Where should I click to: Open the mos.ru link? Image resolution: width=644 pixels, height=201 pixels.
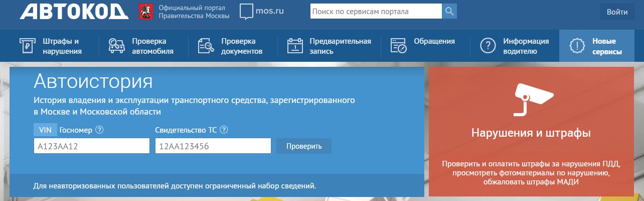point(270,11)
